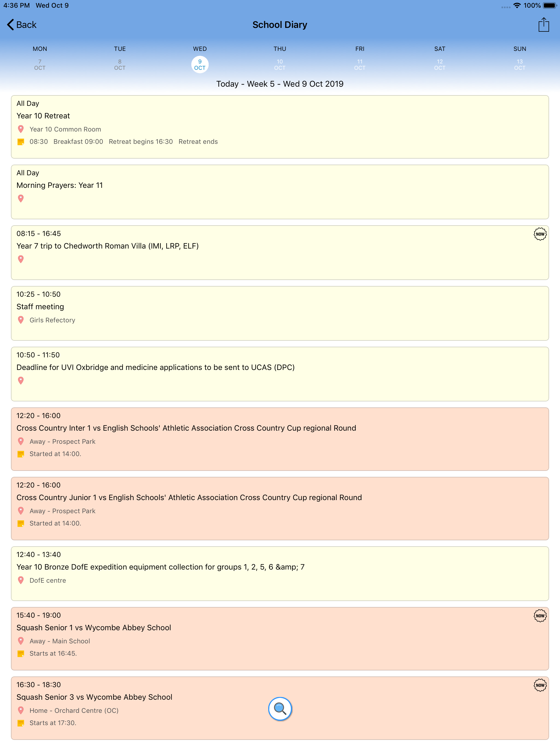
Task: Tap the Back button
Action: [22, 25]
